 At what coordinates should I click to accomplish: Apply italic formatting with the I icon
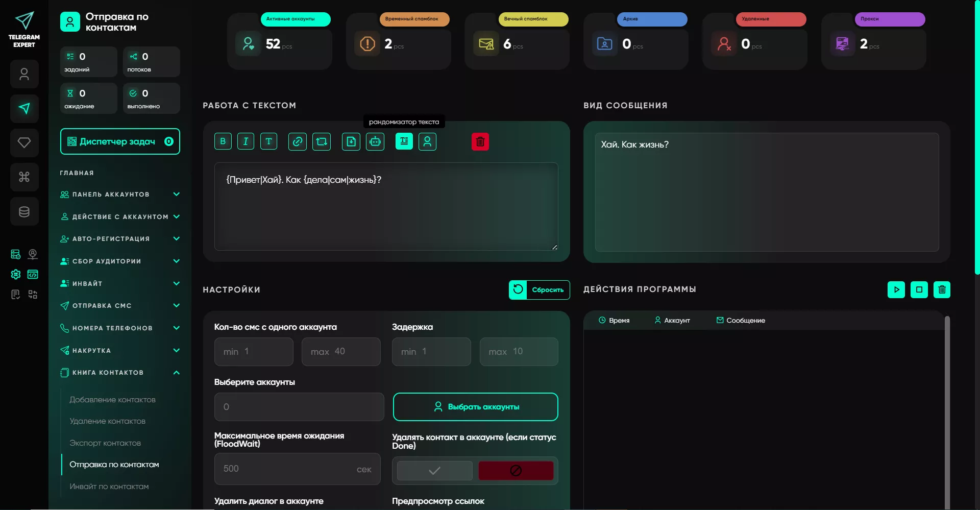tap(246, 141)
